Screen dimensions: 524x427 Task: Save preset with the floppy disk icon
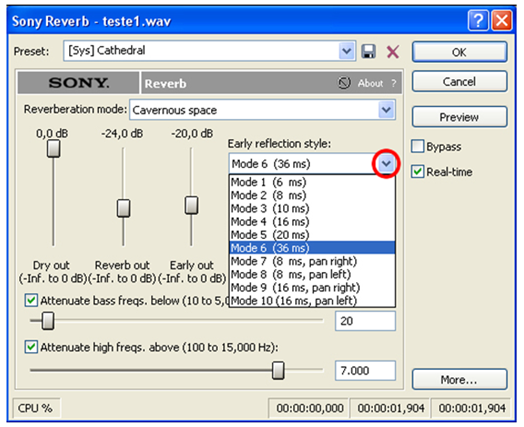point(369,52)
